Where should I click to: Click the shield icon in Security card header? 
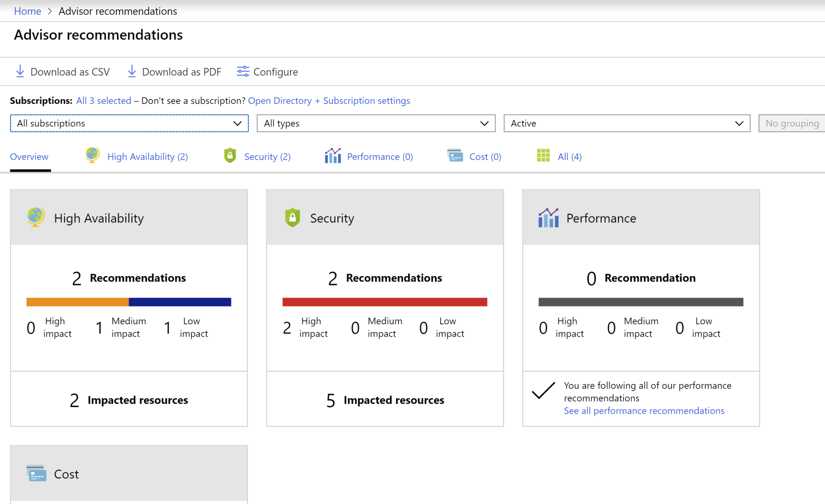coord(292,218)
